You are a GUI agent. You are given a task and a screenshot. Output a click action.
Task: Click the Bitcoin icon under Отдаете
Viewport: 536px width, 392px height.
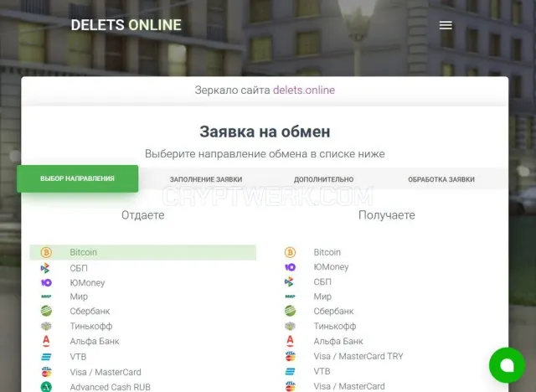click(46, 252)
